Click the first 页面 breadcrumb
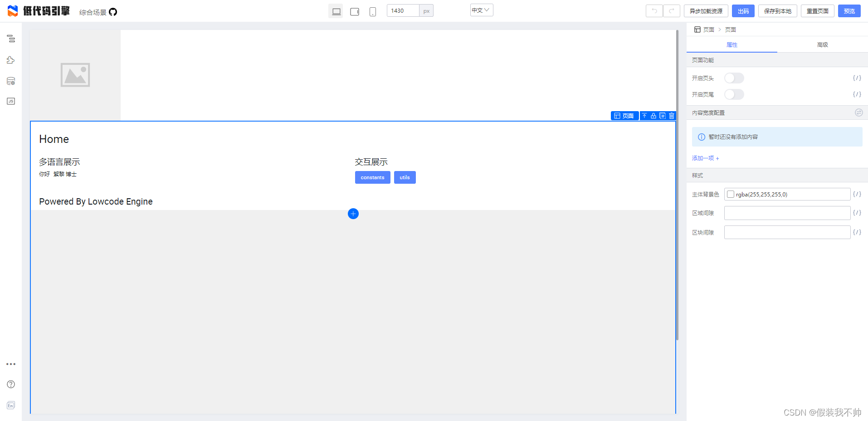 (708, 29)
